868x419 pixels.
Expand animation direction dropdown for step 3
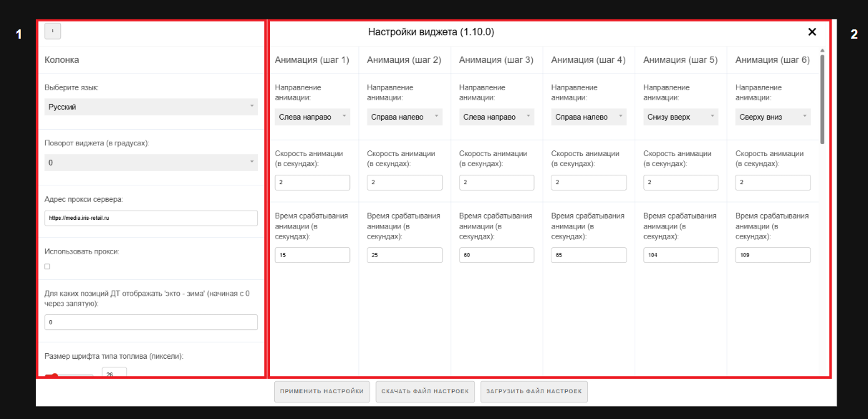pyautogui.click(x=496, y=117)
